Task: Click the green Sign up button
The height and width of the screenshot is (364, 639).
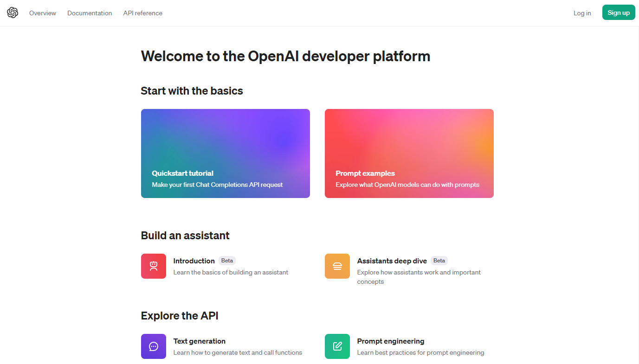Action: click(x=619, y=13)
